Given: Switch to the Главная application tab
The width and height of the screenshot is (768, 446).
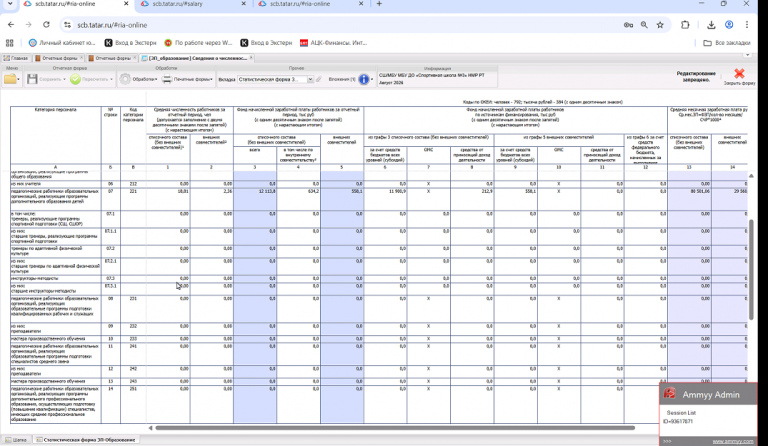Looking at the screenshot, I should click(x=16, y=58).
